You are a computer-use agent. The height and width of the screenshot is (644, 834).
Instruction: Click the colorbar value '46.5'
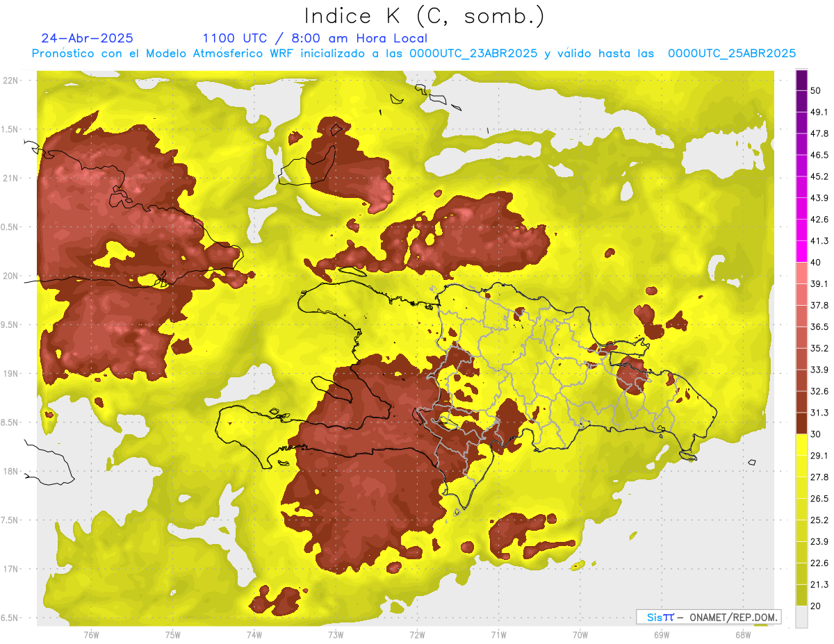[819, 155]
